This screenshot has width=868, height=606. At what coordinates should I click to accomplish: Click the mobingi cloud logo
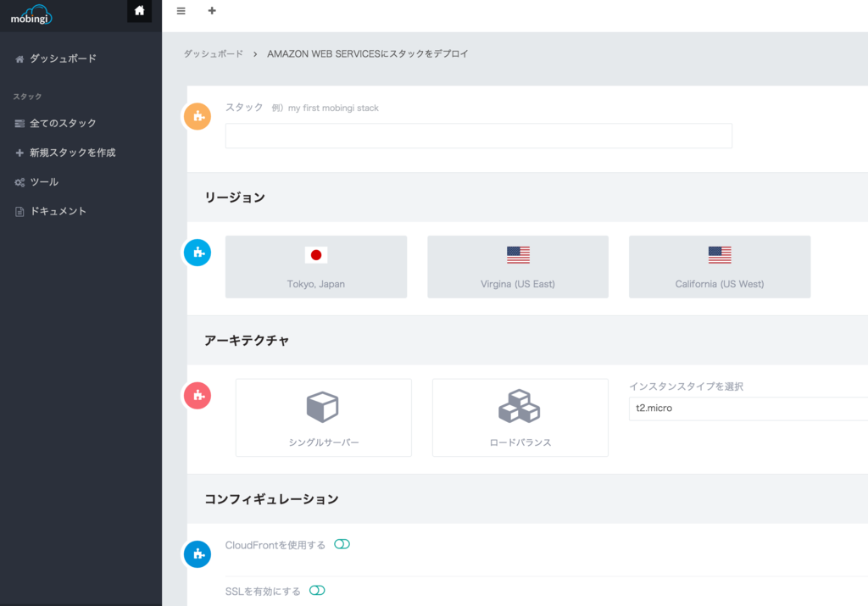[x=31, y=15]
